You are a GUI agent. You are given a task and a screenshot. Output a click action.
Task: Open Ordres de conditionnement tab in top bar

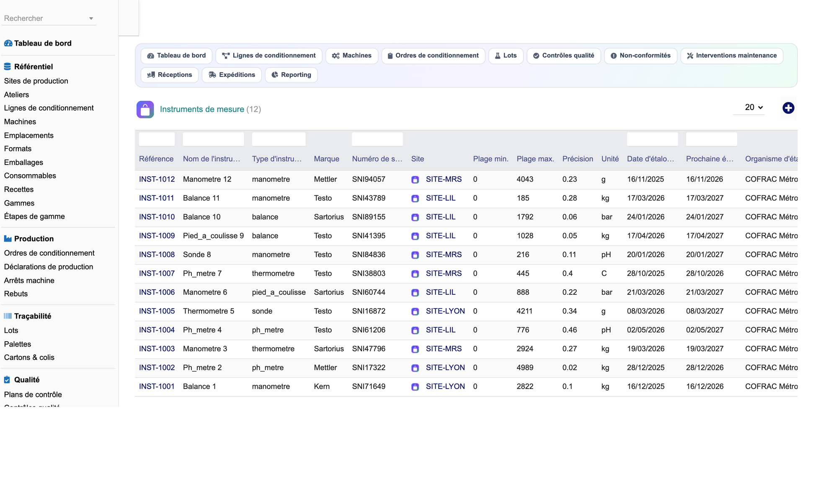pyautogui.click(x=433, y=56)
